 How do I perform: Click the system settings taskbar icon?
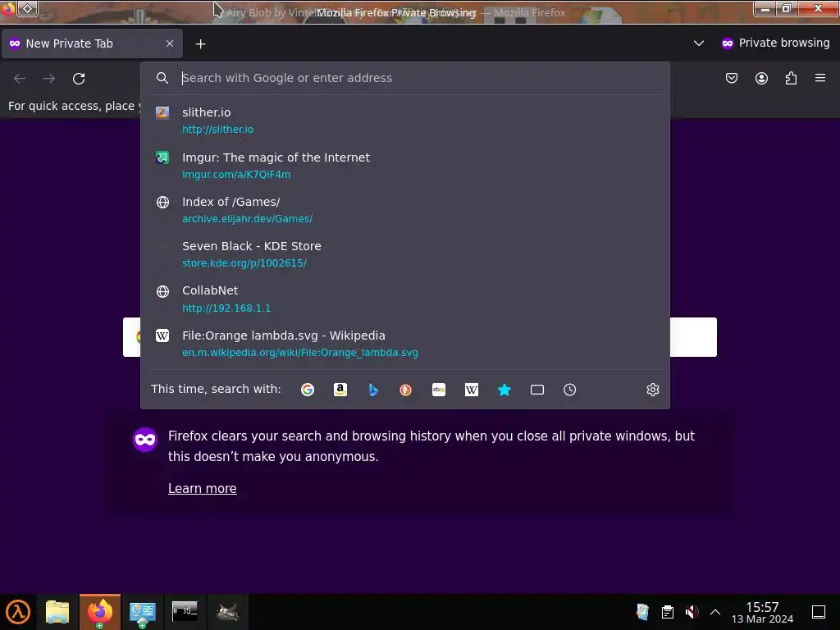click(x=142, y=612)
